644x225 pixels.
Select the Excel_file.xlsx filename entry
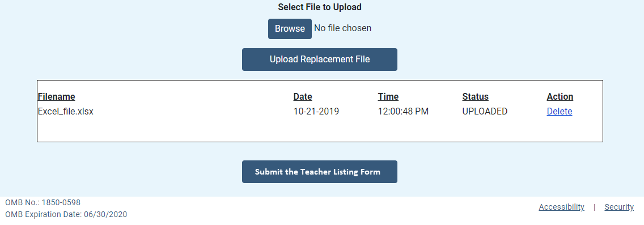pos(66,111)
